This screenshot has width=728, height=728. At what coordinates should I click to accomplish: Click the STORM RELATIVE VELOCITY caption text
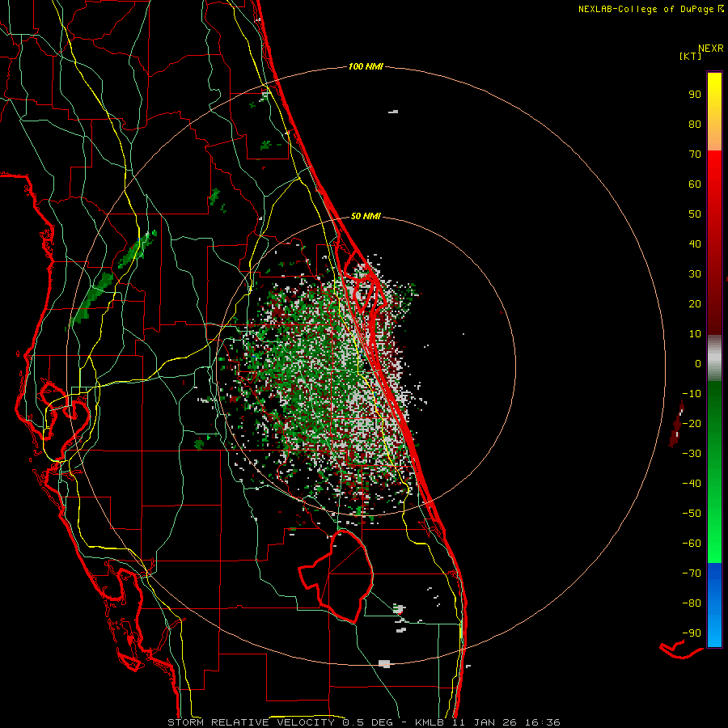(x=252, y=722)
